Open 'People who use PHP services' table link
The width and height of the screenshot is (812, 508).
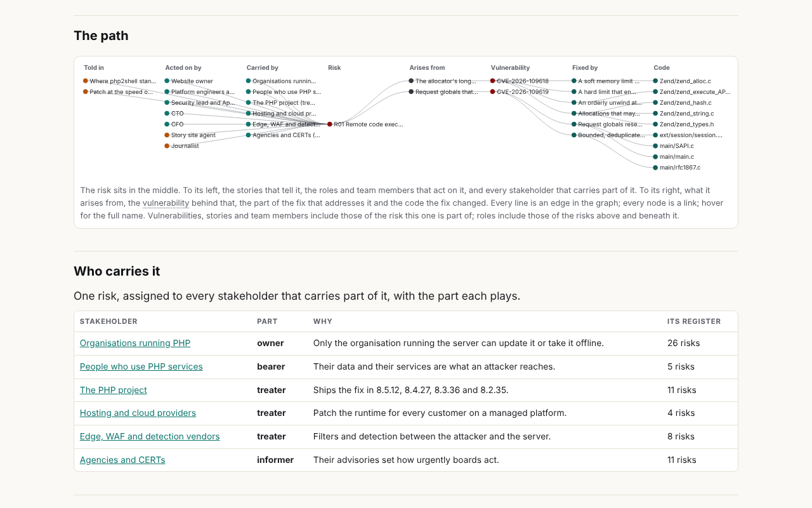pyautogui.click(x=141, y=366)
